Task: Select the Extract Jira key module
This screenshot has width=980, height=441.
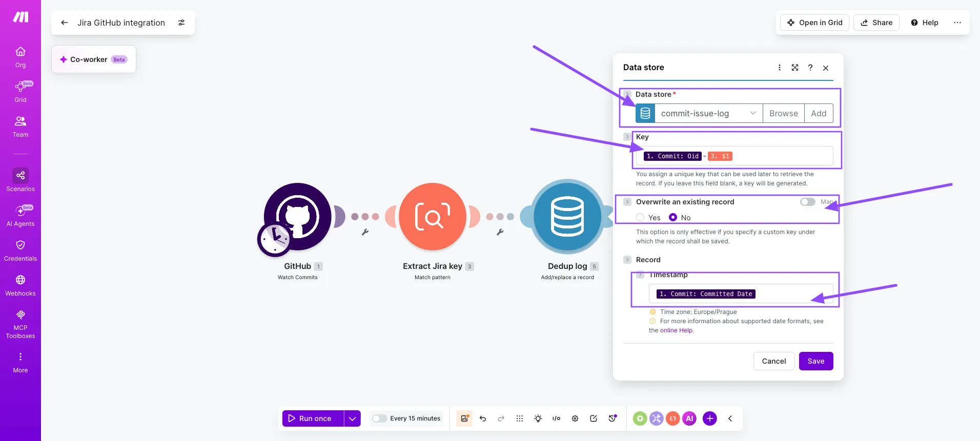Action: tap(433, 217)
